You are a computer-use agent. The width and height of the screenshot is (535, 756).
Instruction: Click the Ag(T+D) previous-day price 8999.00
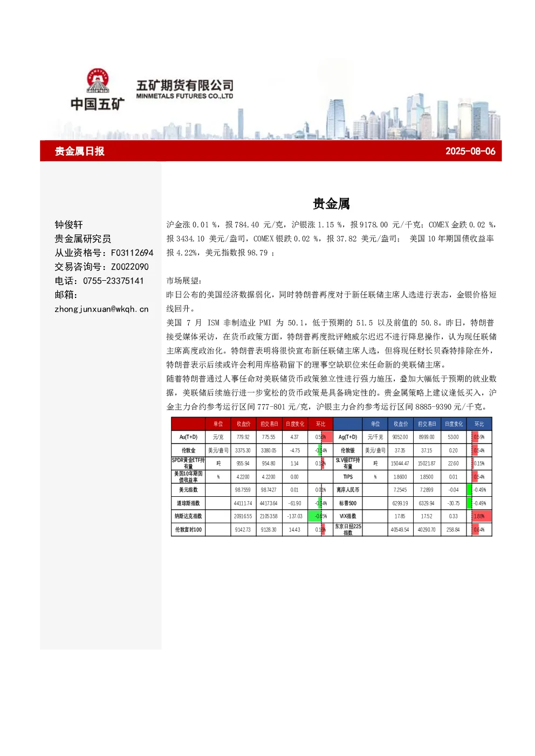pyautogui.click(x=427, y=437)
